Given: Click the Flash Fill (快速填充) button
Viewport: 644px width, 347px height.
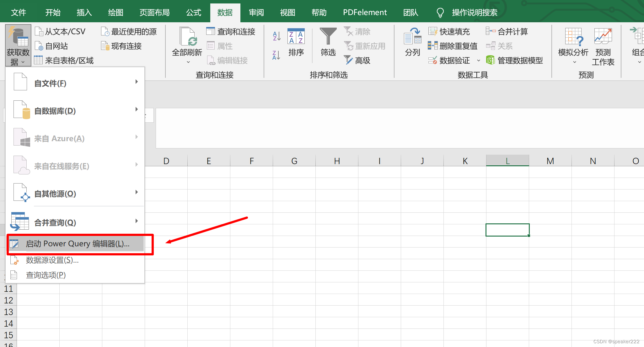Looking at the screenshot, I should [x=449, y=31].
